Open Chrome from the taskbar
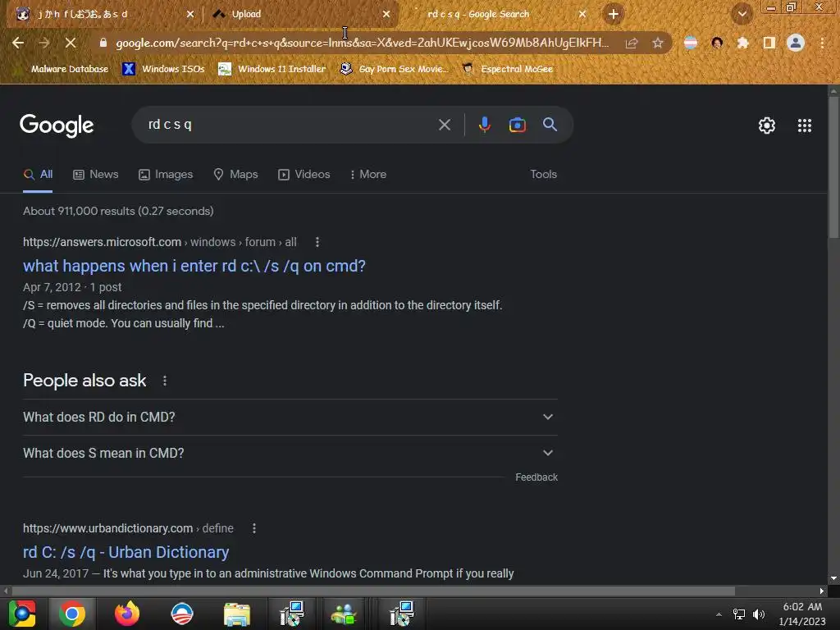Screen dimensions: 840x630 pyautogui.click(x=72, y=614)
